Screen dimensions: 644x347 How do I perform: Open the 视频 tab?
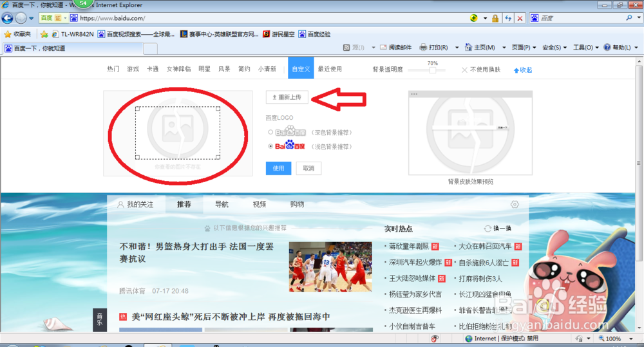[259, 204]
